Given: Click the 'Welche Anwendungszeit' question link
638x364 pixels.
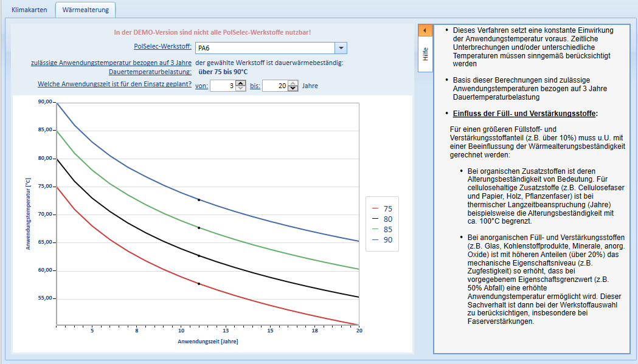Looking at the screenshot, I should [x=115, y=84].
